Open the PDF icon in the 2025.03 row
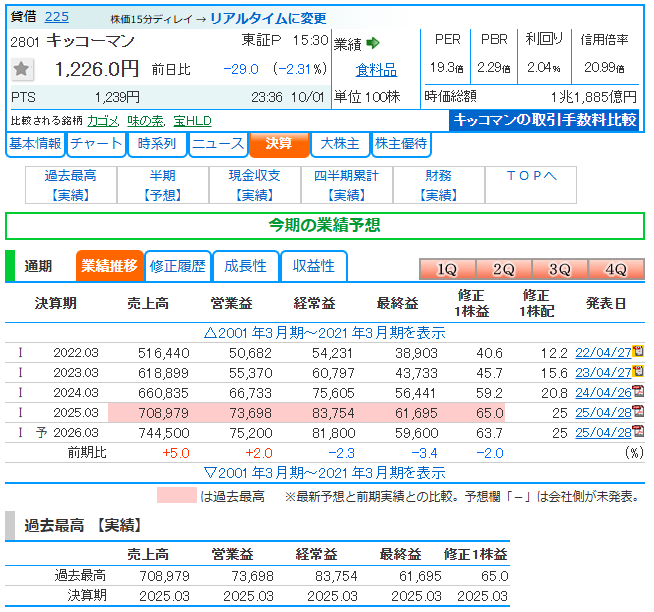Viewport: 654px width, 612px height. click(x=638, y=412)
